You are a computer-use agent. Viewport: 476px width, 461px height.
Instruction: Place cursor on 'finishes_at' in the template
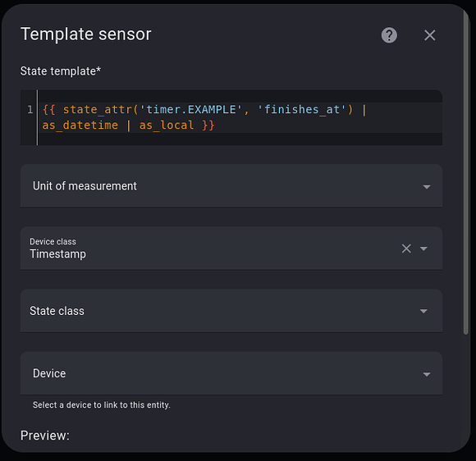point(302,109)
